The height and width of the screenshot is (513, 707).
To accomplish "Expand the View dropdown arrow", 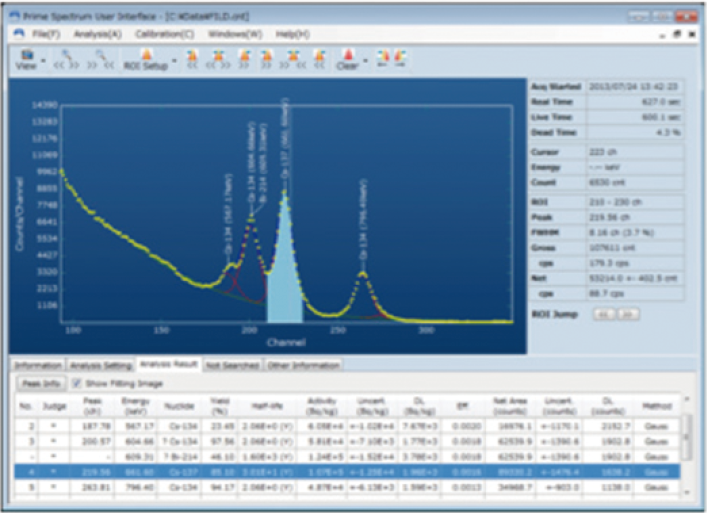I will click(x=43, y=60).
